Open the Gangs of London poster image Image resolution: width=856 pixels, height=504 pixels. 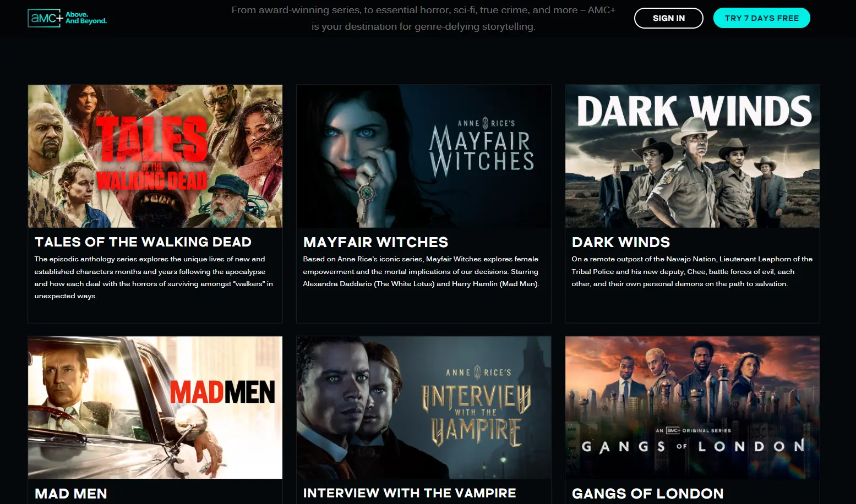click(x=693, y=408)
